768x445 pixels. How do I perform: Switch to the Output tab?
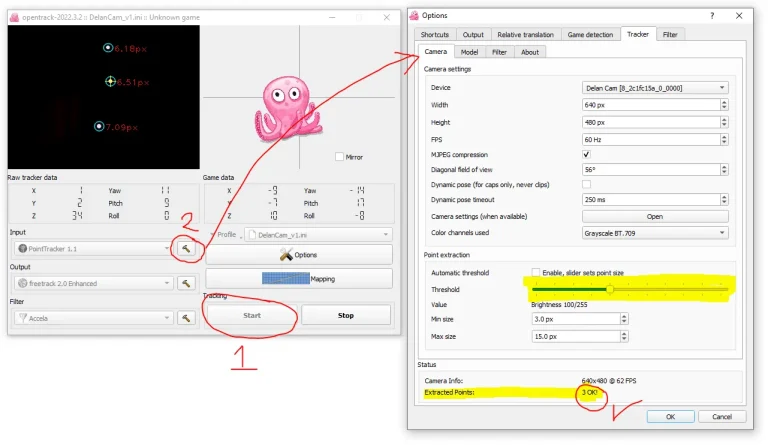[x=473, y=35]
